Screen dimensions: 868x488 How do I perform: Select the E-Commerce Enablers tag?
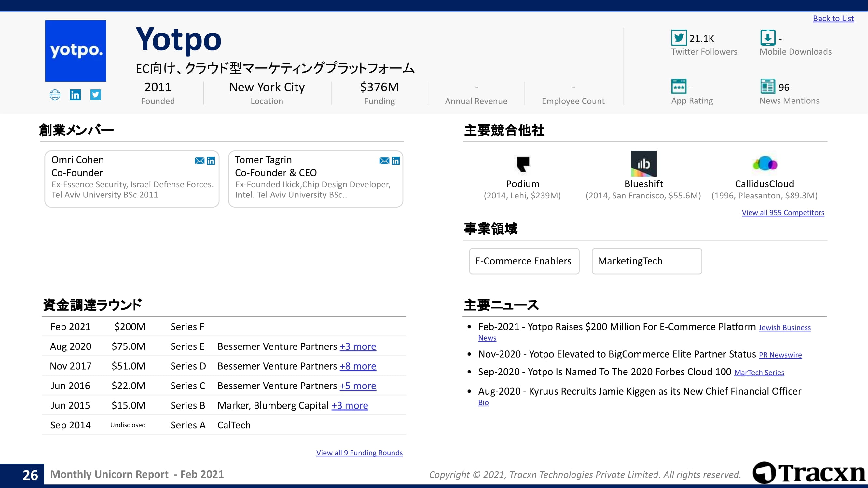[x=524, y=261]
